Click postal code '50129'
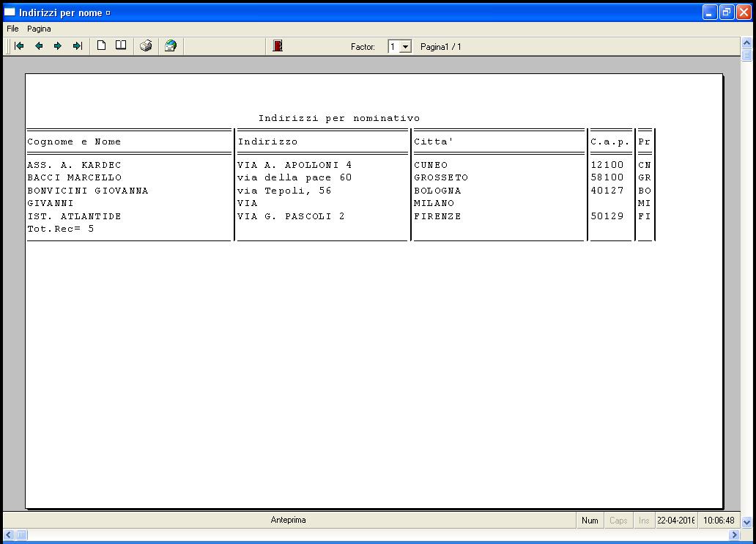Screen dimensions: 756x544 coord(607,216)
